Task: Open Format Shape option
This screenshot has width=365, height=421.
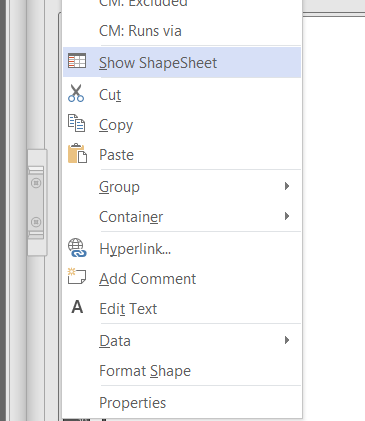Action: (x=182, y=371)
